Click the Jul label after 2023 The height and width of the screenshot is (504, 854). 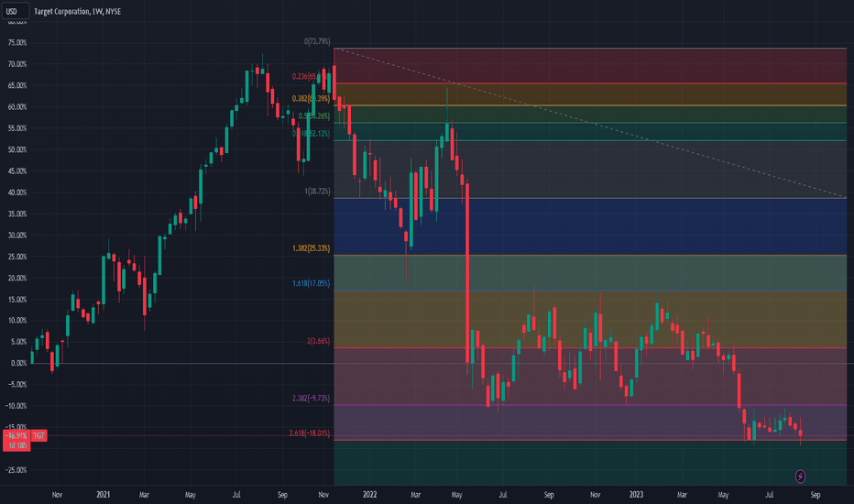click(x=770, y=495)
